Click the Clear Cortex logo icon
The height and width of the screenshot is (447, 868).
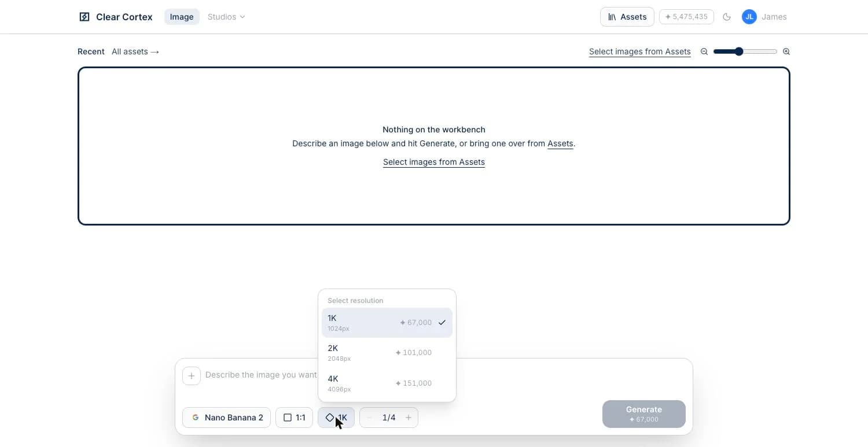(x=84, y=17)
